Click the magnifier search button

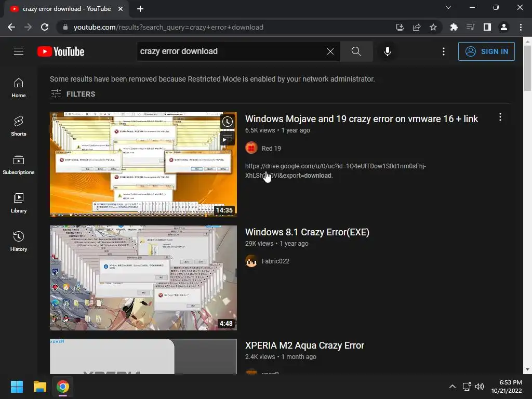(x=356, y=51)
